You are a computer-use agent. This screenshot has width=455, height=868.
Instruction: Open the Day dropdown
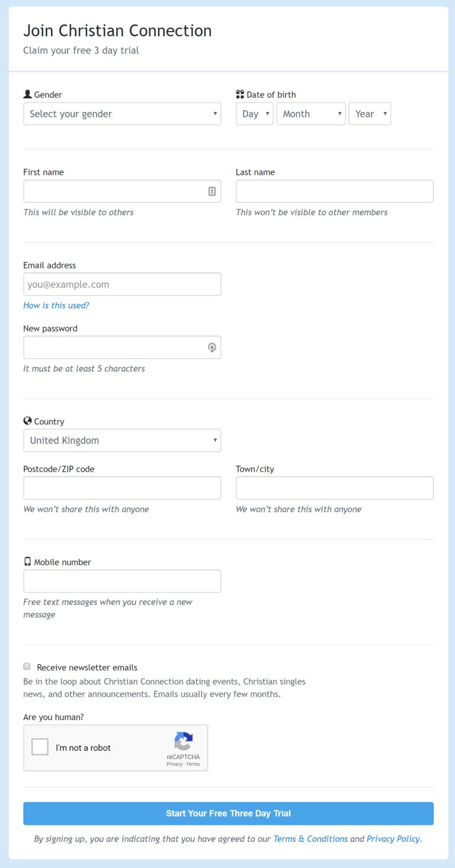254,114
